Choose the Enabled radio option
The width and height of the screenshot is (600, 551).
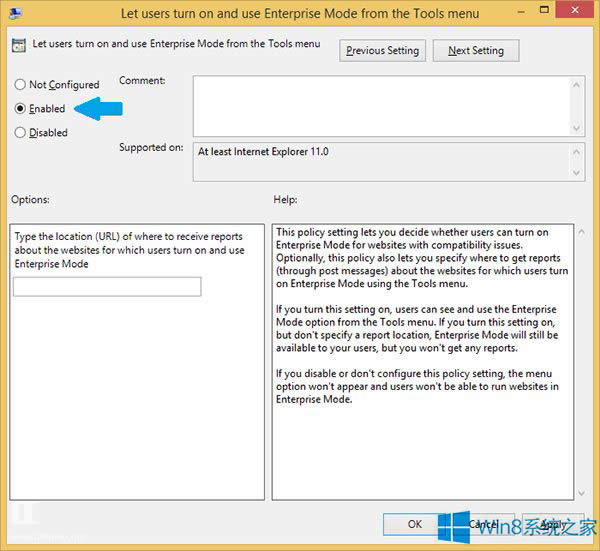[20, 108]
